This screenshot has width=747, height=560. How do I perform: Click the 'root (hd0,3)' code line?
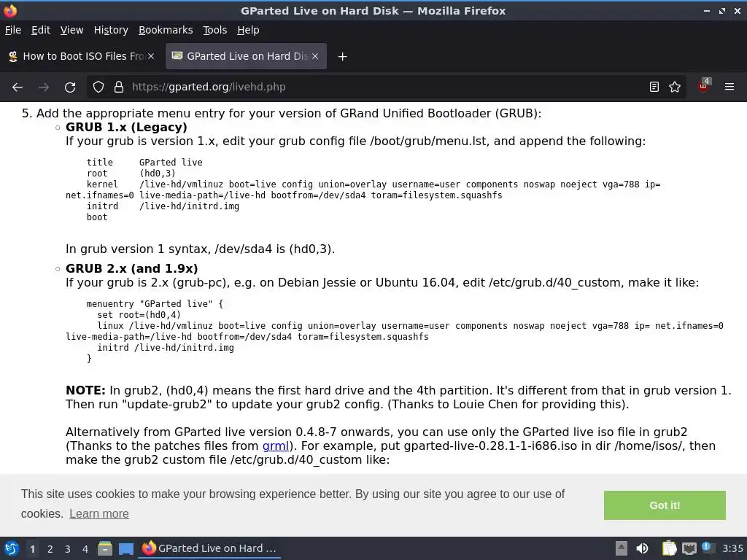click(x=131, y=174)
